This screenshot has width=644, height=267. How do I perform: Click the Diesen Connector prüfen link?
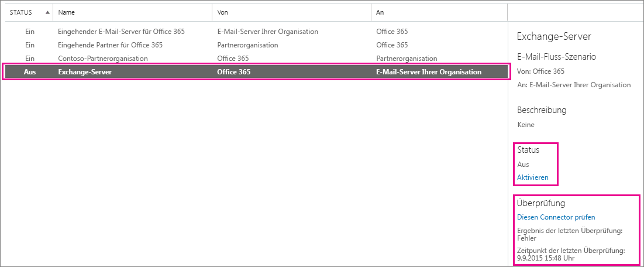coord(556,217)
